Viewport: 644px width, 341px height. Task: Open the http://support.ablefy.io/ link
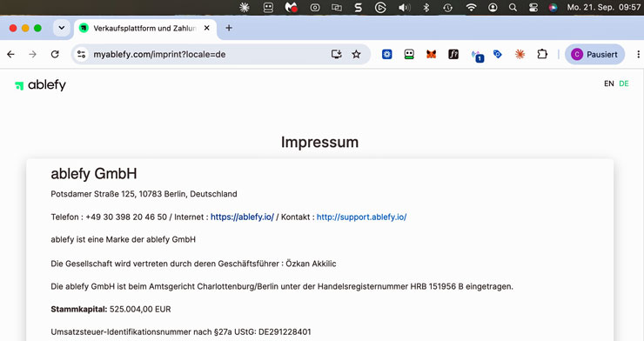(361, 217)
